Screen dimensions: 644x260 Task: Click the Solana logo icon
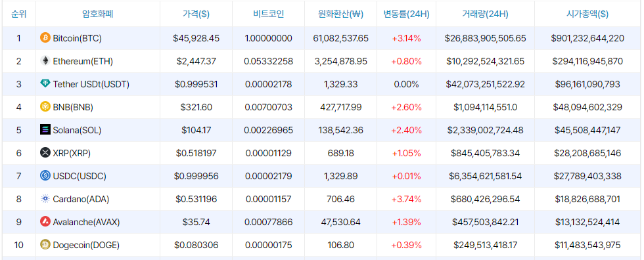click(x=45, y=130)
